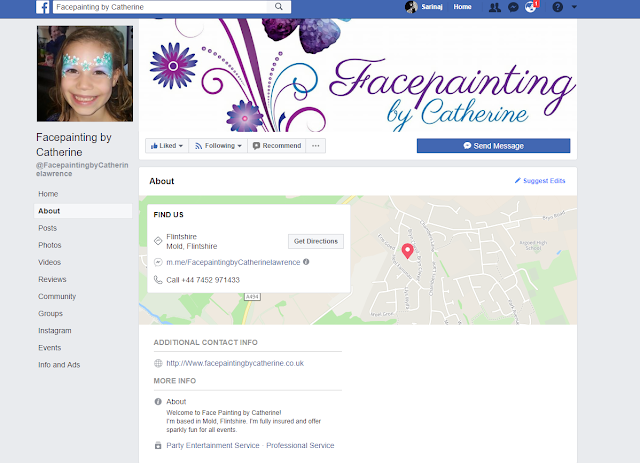Click the @FacepaintingbyCatherinelawrence username
This screenshot has width=640, height=463.
[82, 169]
